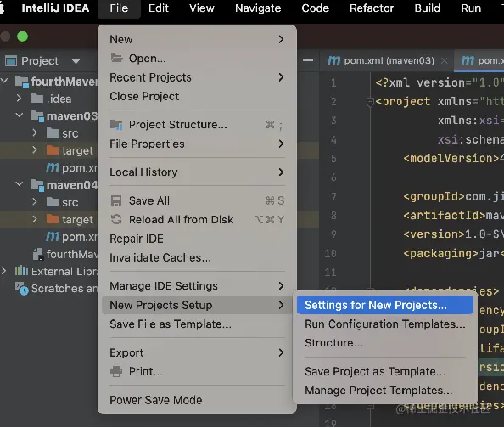Collapse the maven04 module
The height and width of the screenshot is (428, 504).
[x=20, y=184]
